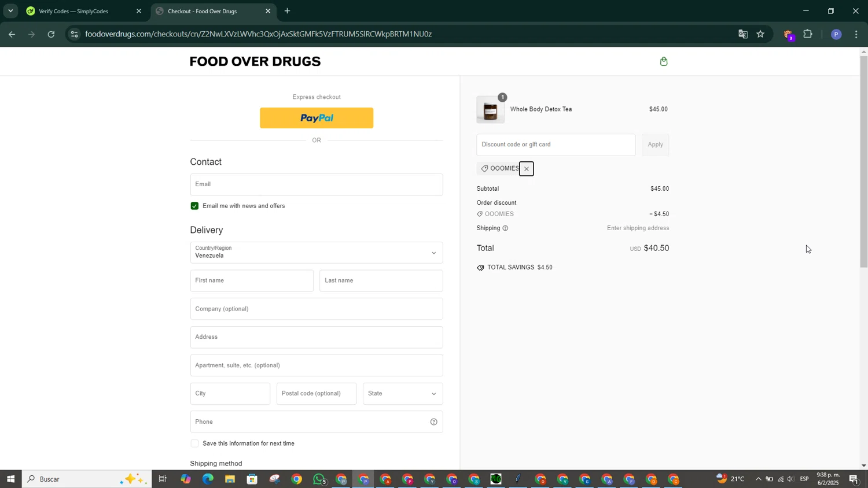Open a new browser tab

coord(288,11)
